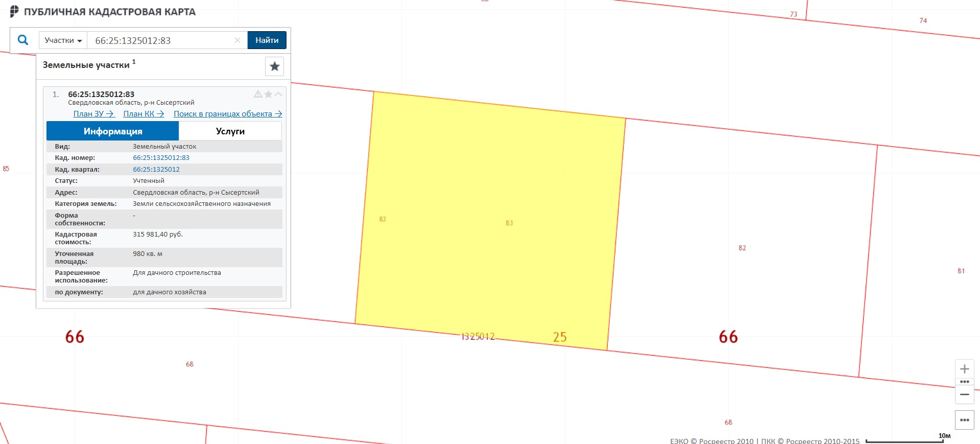
Task: Zoom in the map with plus button
Action: [964, 369]
